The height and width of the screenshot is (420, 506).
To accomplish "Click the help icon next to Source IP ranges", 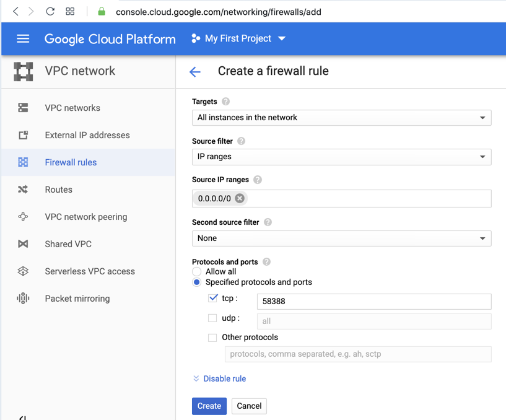I will coord(258,180).
